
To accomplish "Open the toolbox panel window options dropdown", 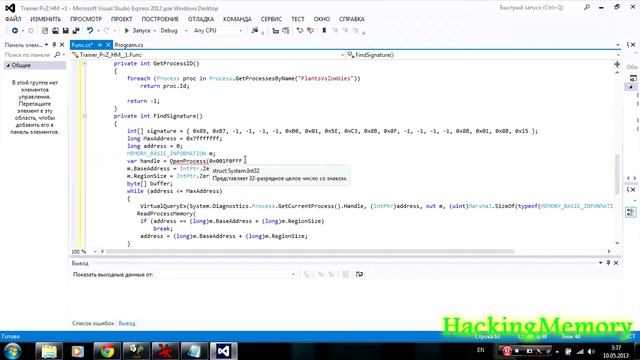I will pos(47,45).
